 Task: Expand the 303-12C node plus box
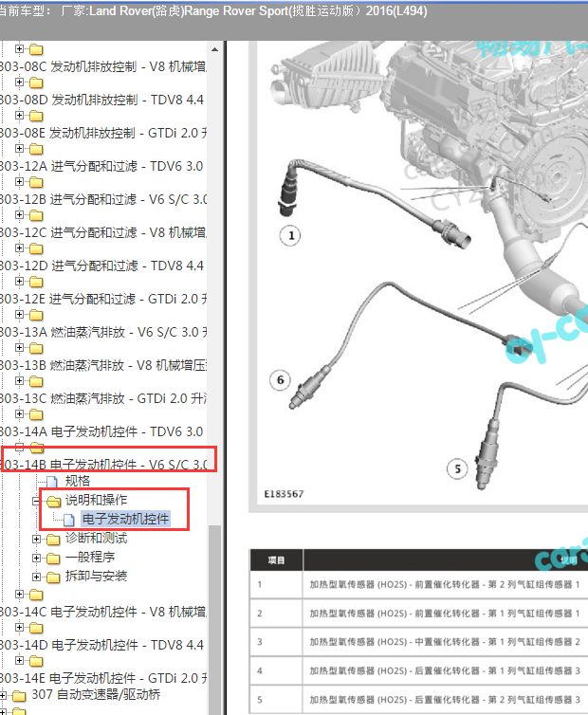click(19, 214)
